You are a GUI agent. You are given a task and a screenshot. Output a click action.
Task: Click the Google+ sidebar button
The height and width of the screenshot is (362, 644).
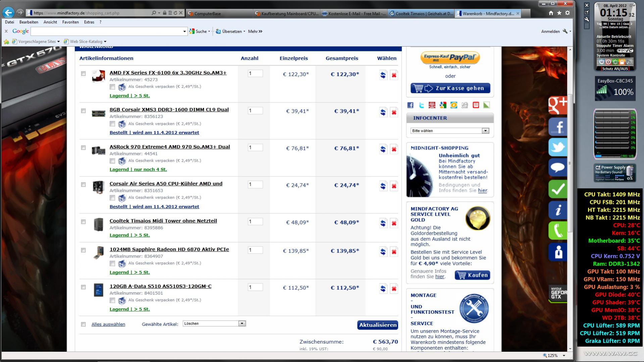[x=558, y=105]
